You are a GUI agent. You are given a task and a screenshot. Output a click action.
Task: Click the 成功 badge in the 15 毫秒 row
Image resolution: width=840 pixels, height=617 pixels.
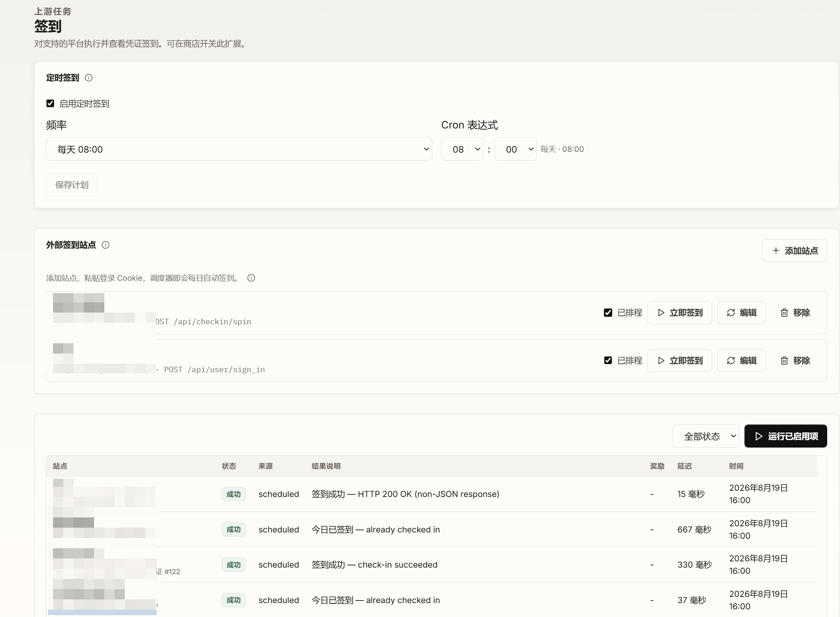coord(234,494)
